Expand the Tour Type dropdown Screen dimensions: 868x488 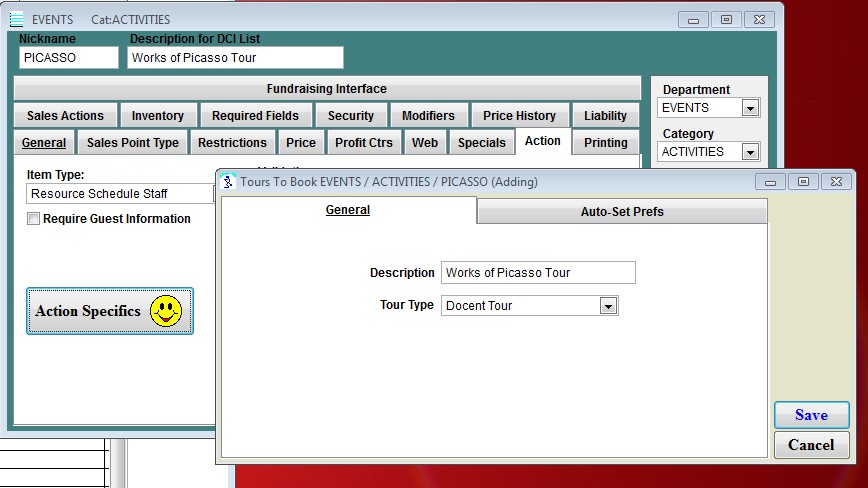(608, 306)
